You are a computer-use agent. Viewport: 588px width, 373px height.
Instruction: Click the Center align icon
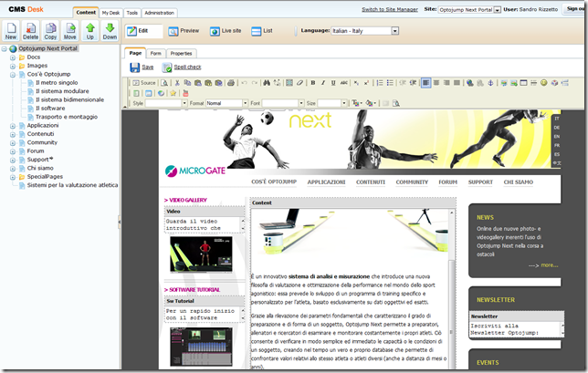[x=436, y=83]
